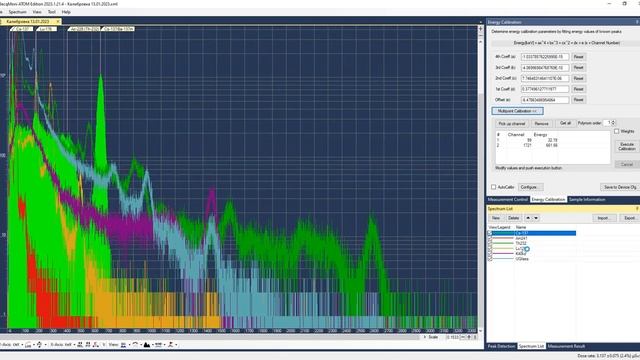Adjust the Polynom order stepper
Viewport: 640px width, 360px height.
[613, 123]
